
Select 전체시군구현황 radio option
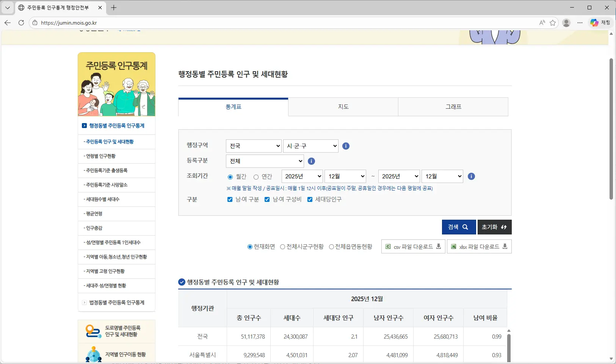coord(282,247)
